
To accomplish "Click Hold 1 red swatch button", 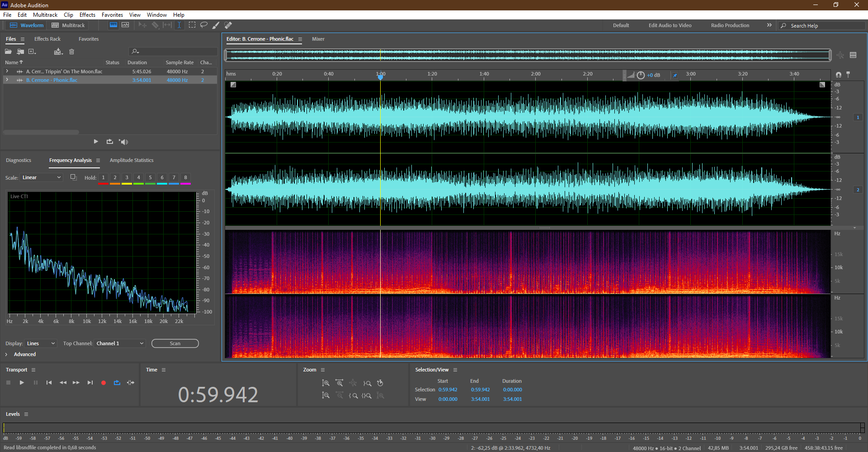I will tap(104, 178).
